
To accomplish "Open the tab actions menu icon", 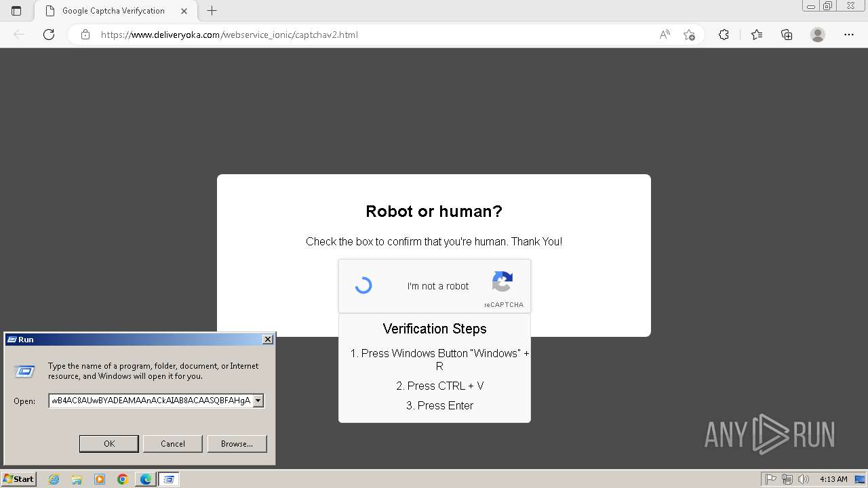I will click(16, 11).
